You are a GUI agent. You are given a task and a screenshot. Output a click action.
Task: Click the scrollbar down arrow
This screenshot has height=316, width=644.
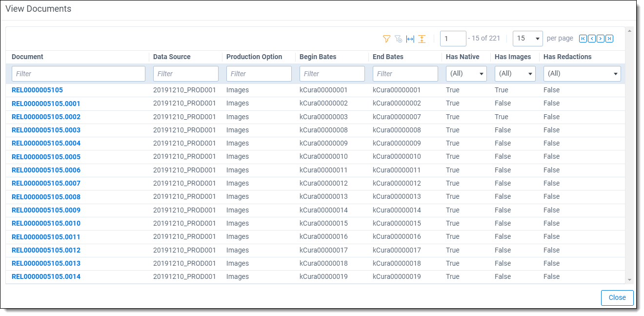coord(629,280)
